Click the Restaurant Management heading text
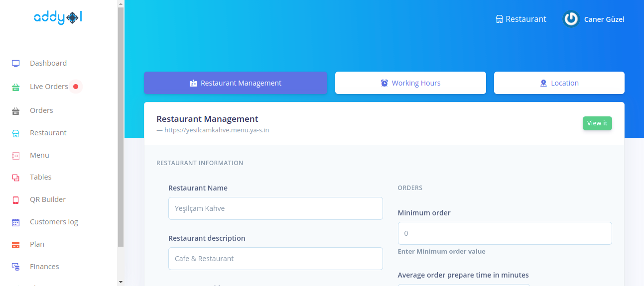 tap(207, 119)
